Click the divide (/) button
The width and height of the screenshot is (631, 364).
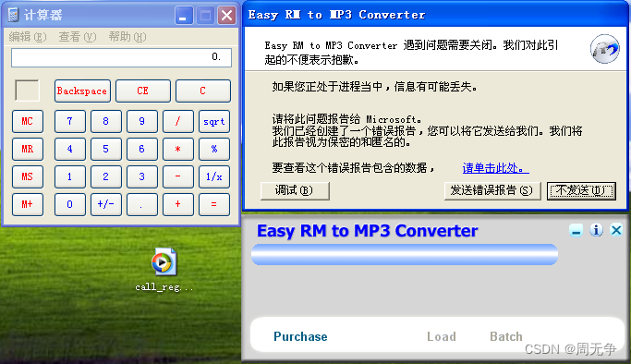[x=178, y=121]
